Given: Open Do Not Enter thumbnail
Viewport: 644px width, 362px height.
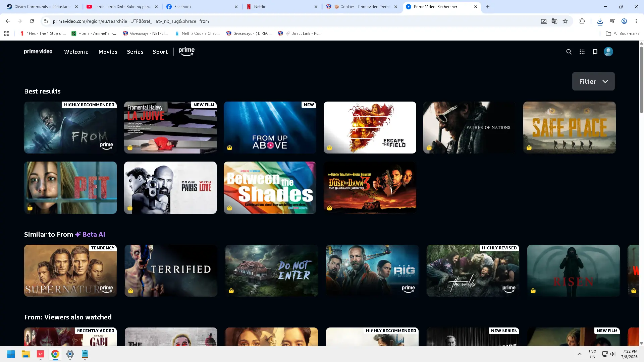Looking at the screenshot, I should 272,270.
